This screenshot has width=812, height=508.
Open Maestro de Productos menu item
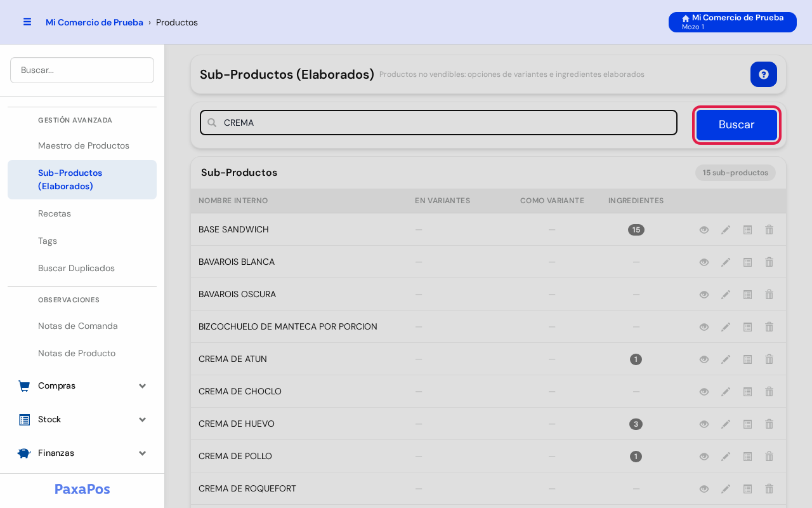click(x=82, y=146)
